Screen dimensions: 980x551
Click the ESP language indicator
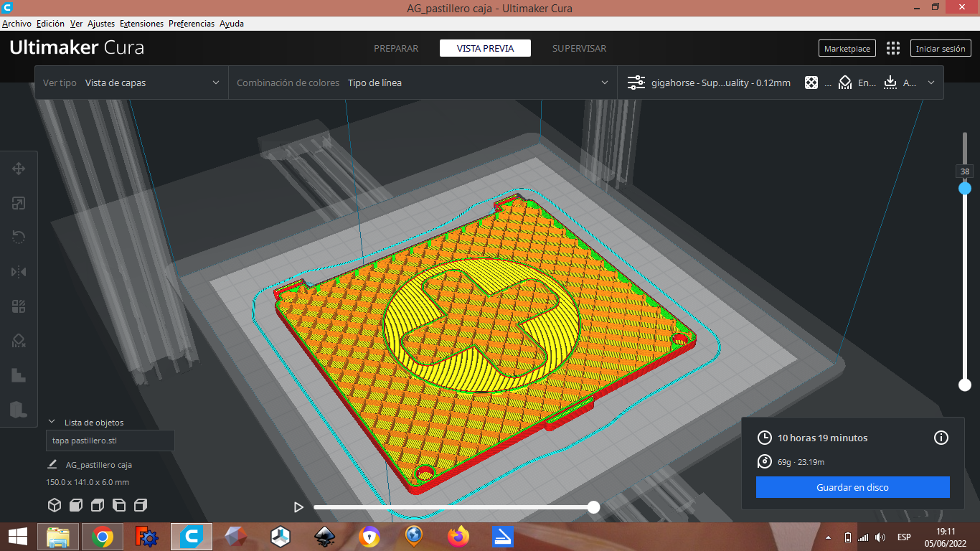click(x=904, y=537)
